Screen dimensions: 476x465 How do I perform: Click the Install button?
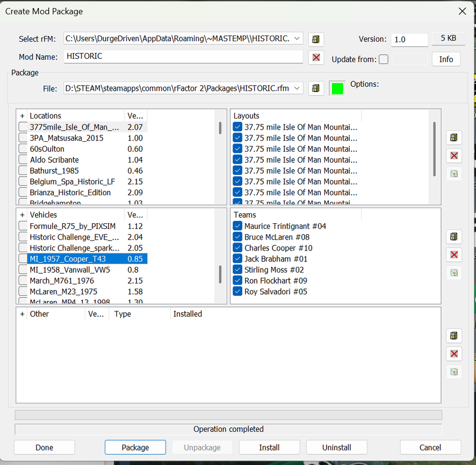269,448
